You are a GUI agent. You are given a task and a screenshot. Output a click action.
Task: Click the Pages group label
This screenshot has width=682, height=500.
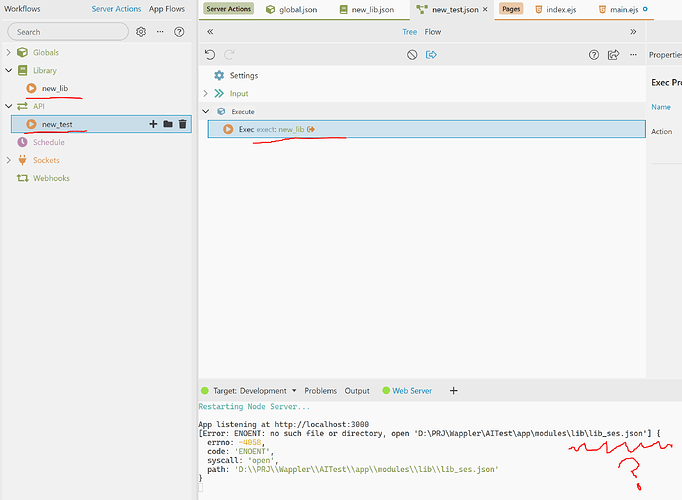[511, 9]
